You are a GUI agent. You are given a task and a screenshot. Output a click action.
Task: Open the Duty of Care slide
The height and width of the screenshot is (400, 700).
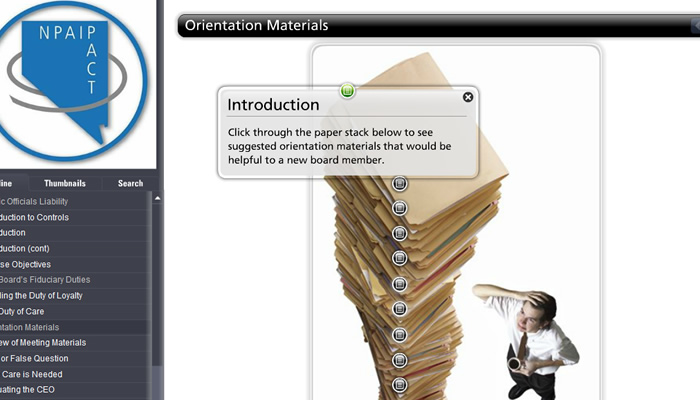[75, 312]
